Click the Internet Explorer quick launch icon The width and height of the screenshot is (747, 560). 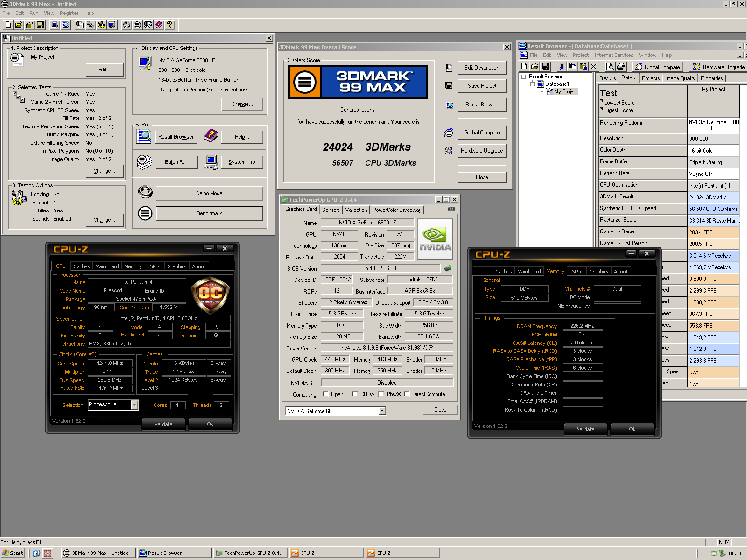pyautogui.click(x=36, y=553)
